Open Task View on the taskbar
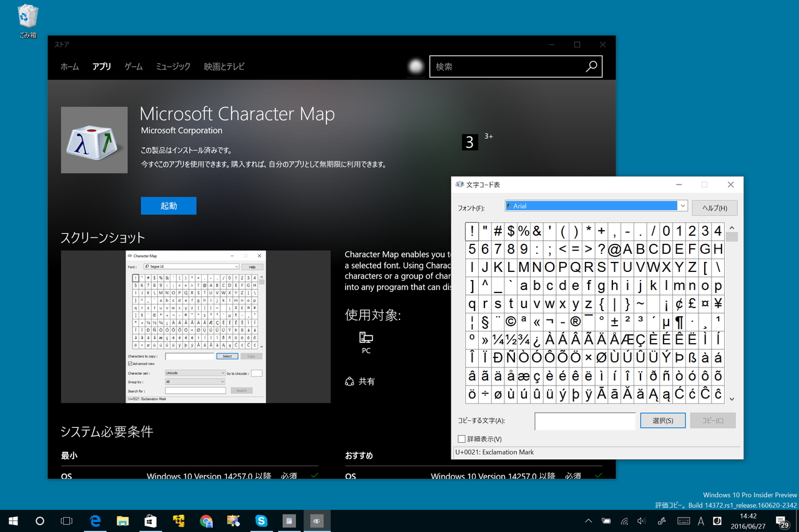Screen dimensions: 799x532 67,521
